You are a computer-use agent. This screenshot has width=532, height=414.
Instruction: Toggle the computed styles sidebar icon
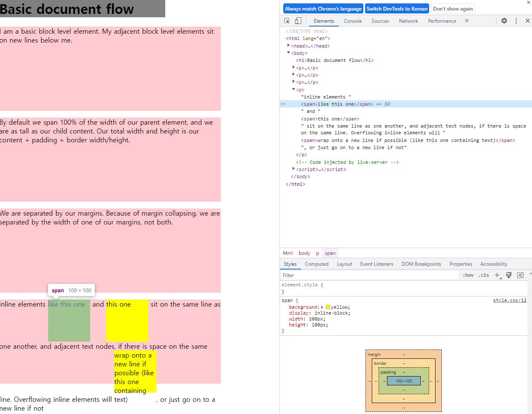point(521,275)
